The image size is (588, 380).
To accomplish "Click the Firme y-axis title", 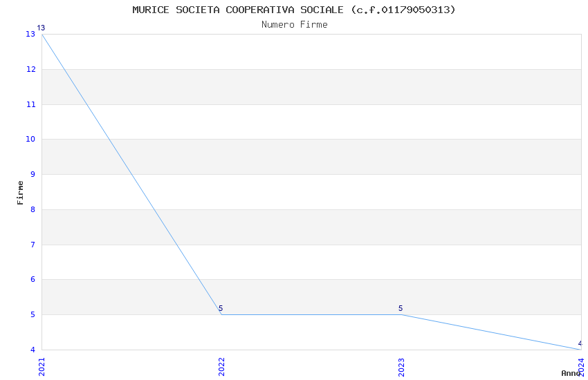I will tap(20, 192).
